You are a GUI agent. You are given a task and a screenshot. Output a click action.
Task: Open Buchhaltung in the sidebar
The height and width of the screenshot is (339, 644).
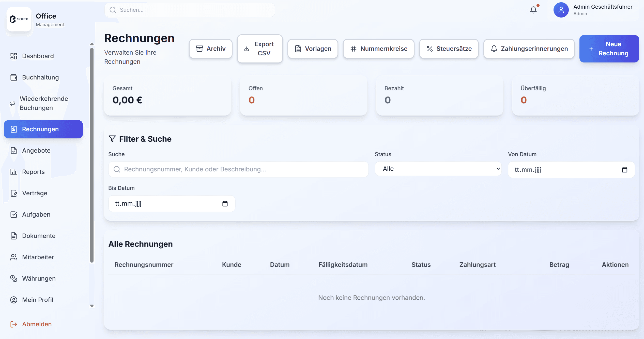[40, 77]
